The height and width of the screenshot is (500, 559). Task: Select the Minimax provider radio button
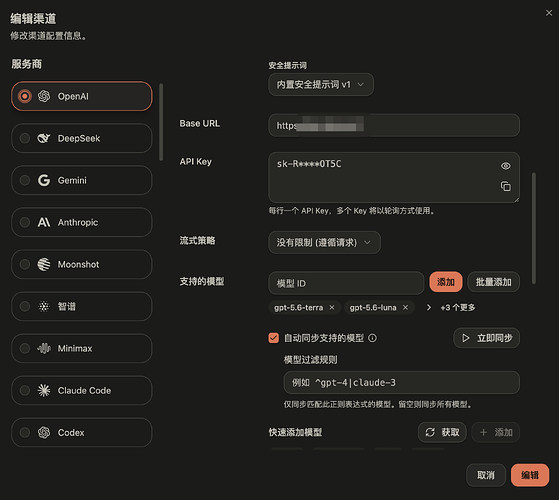pyautogui.click(x=25, y=349)
